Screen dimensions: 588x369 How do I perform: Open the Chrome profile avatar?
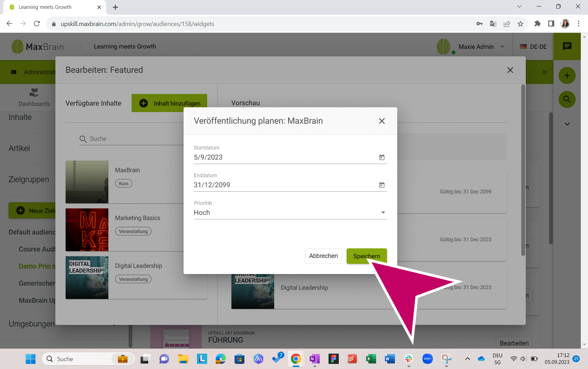pyautogui.click(x=565, y=24)
